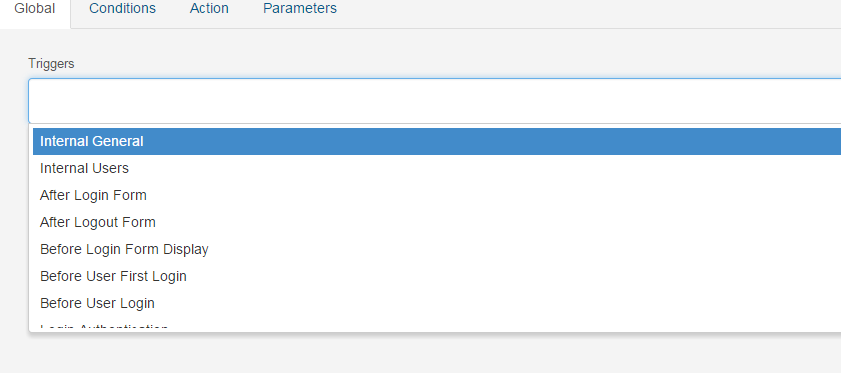The width and height of the screenshot is (841, 373).
Task: Choose the Before Login Form Display trigger
Action: pyautogui.click(x=437, y=249)
